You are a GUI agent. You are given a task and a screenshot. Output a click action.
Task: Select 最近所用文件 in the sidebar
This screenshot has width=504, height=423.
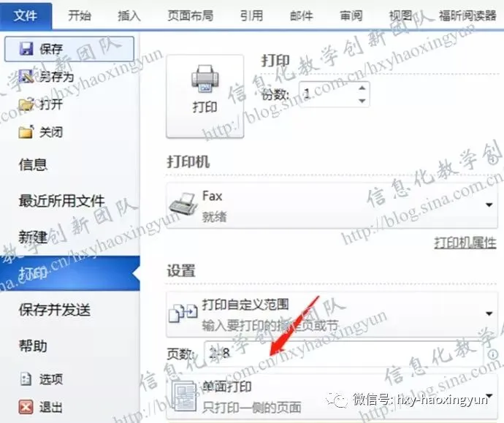click(61, 201)
